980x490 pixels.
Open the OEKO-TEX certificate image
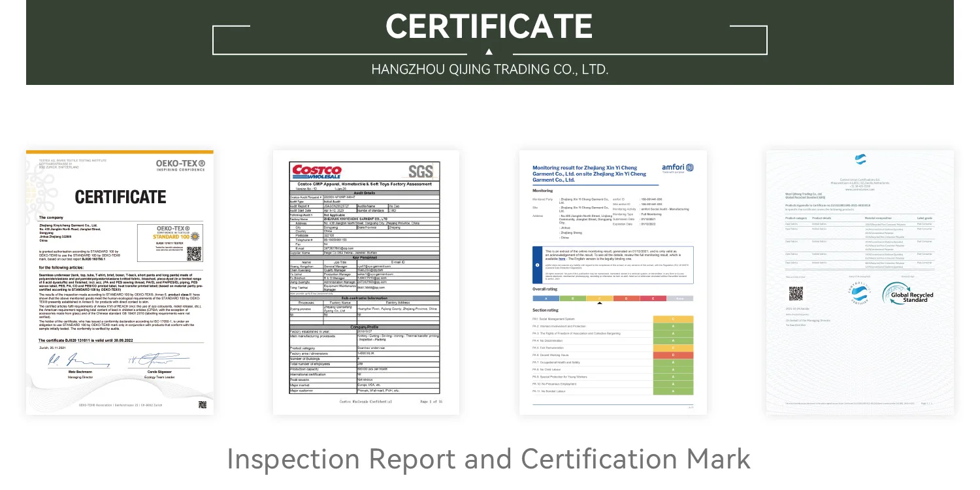[120, 282]
